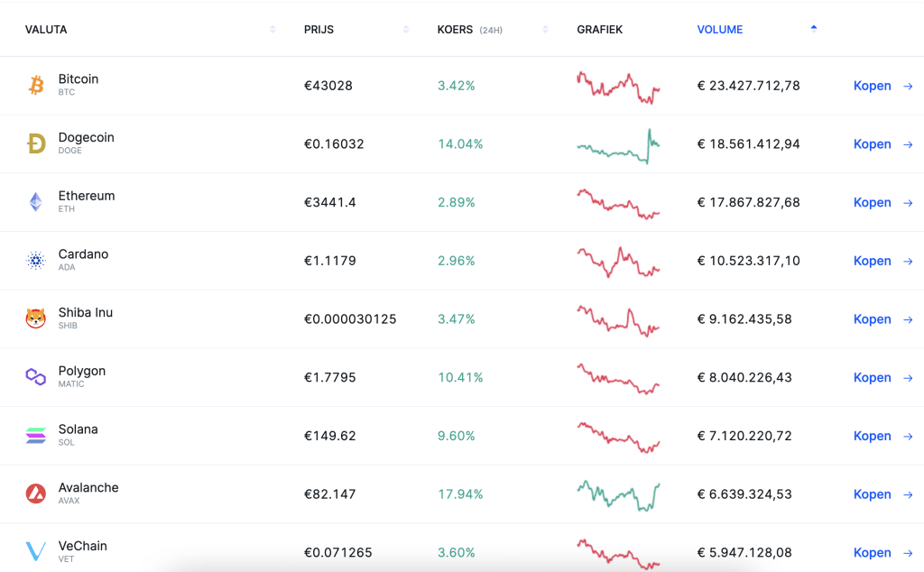Screen dimensions: 924x572
Task: Click the Ethereum diamond logo icon
Action: tap(36, 201)
